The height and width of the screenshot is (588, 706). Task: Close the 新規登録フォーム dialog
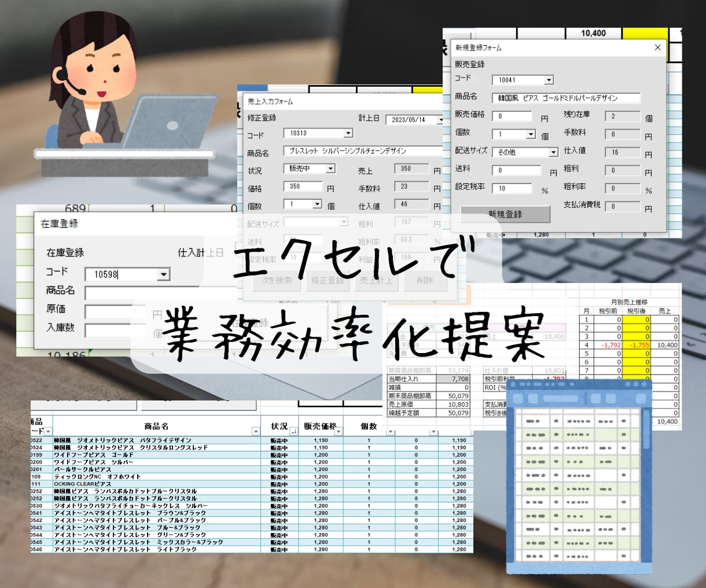tap(657, 47)
